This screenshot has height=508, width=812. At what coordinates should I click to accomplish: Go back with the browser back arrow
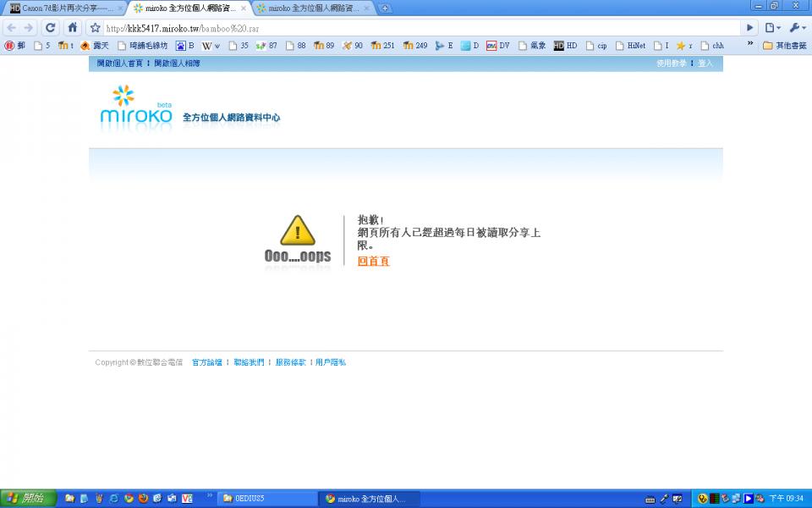[x=12, y=28]
